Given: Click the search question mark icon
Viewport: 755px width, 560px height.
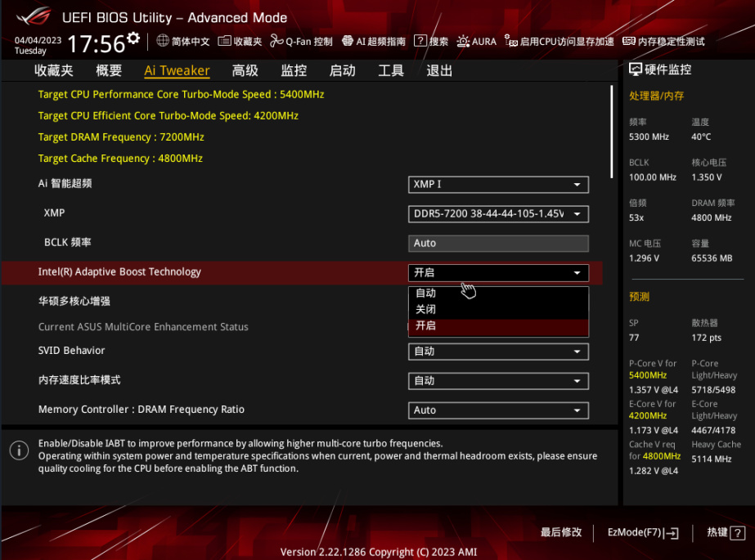Looking at the screenshot, I should (420, 41).
